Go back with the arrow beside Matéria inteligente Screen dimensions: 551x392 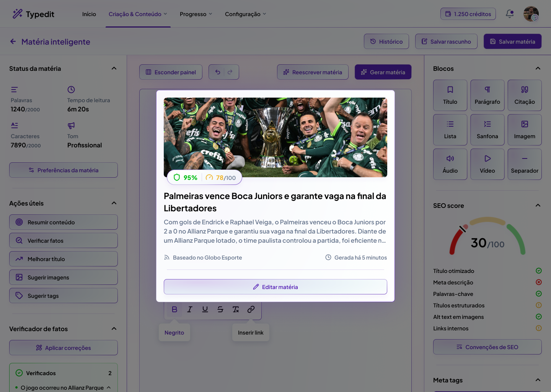click(x=13, y=41)
